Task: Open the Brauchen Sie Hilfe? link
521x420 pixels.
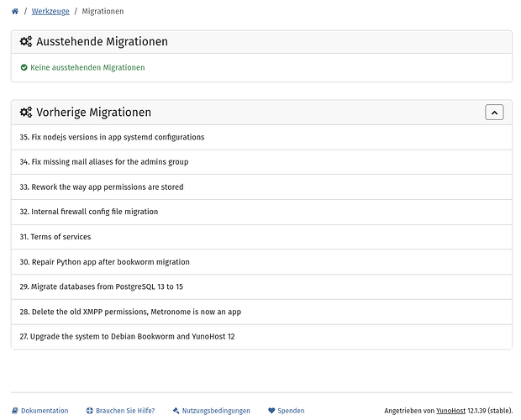Action: (125, 411)
